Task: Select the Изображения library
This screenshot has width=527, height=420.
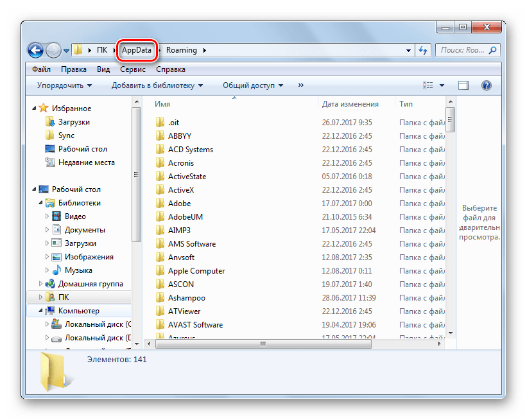Action: [89, 257]
